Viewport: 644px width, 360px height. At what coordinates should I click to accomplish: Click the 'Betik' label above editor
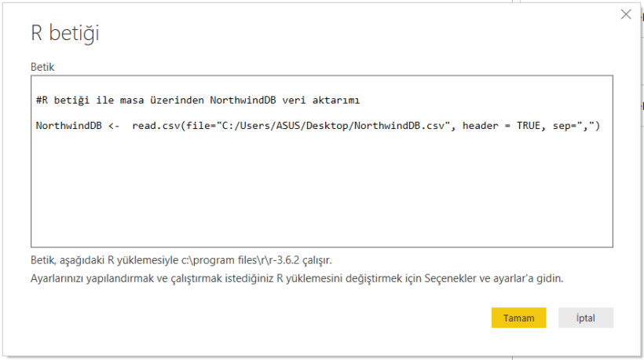pyautogui.click(x=42, y=67)
